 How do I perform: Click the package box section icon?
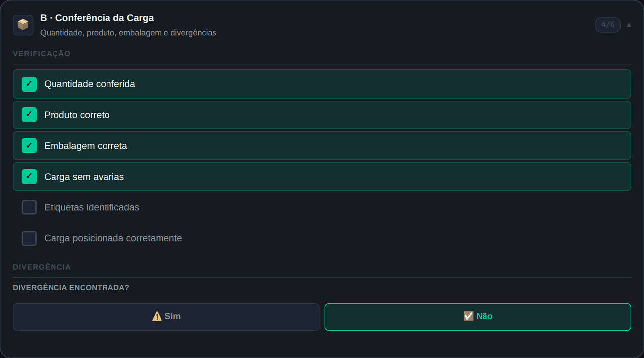tap(23, 25)
